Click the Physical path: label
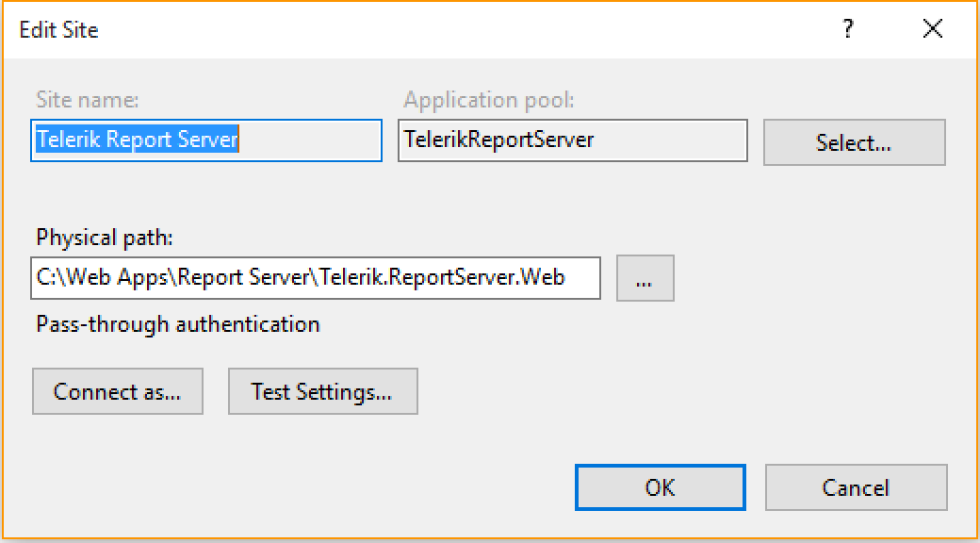 104,239
